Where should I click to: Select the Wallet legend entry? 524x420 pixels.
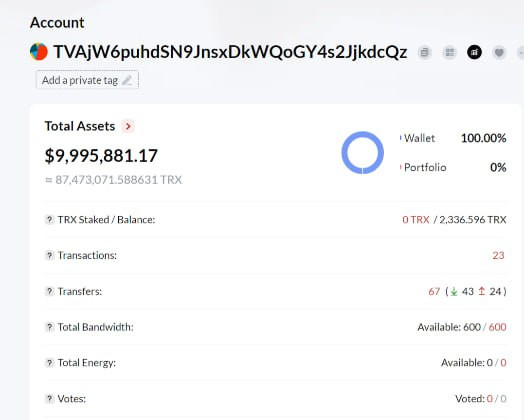point(419,138)
